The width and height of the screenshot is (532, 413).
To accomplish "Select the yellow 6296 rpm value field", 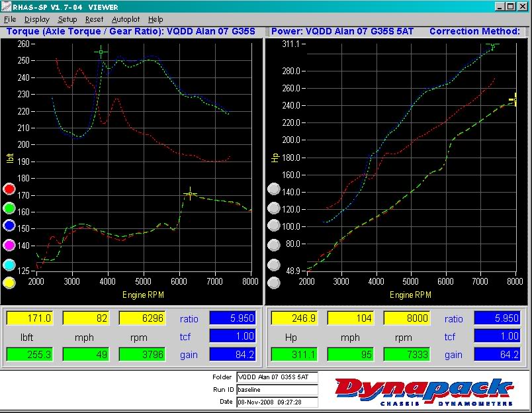I will coord(142,318).
